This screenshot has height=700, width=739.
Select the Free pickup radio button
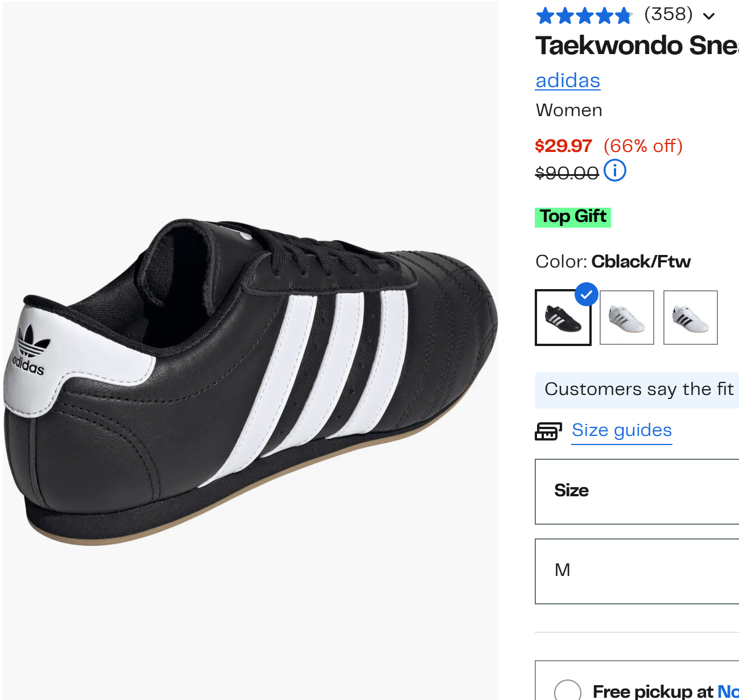pos(567,690)
